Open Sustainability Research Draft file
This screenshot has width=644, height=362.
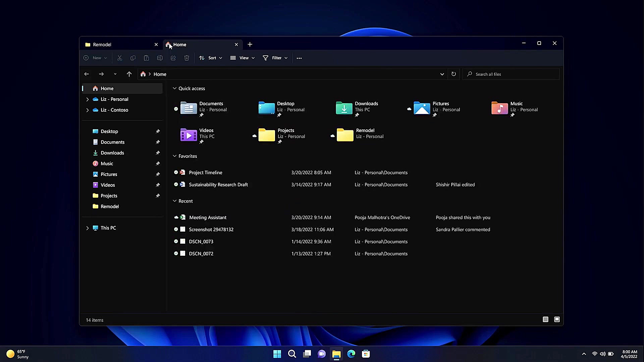point(218,185)
